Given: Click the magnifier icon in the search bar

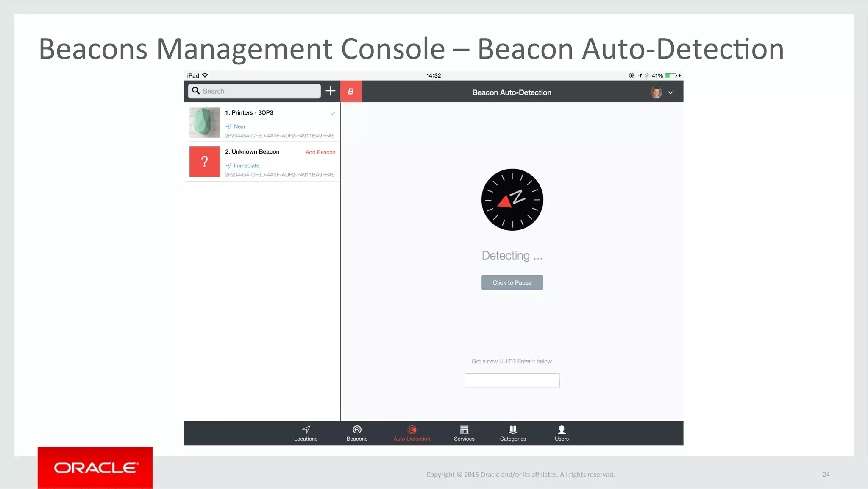Looking at the screenshot, I should click(196, 91).
